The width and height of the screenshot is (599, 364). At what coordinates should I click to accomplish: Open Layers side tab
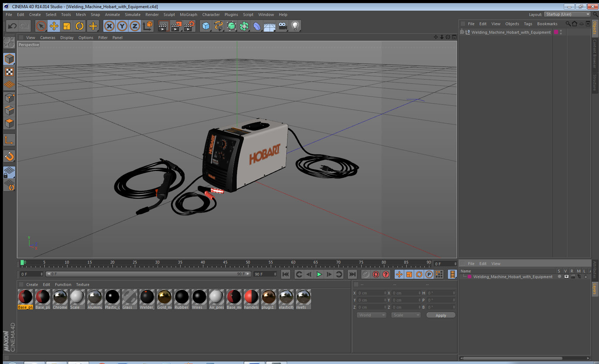(595, 288)
